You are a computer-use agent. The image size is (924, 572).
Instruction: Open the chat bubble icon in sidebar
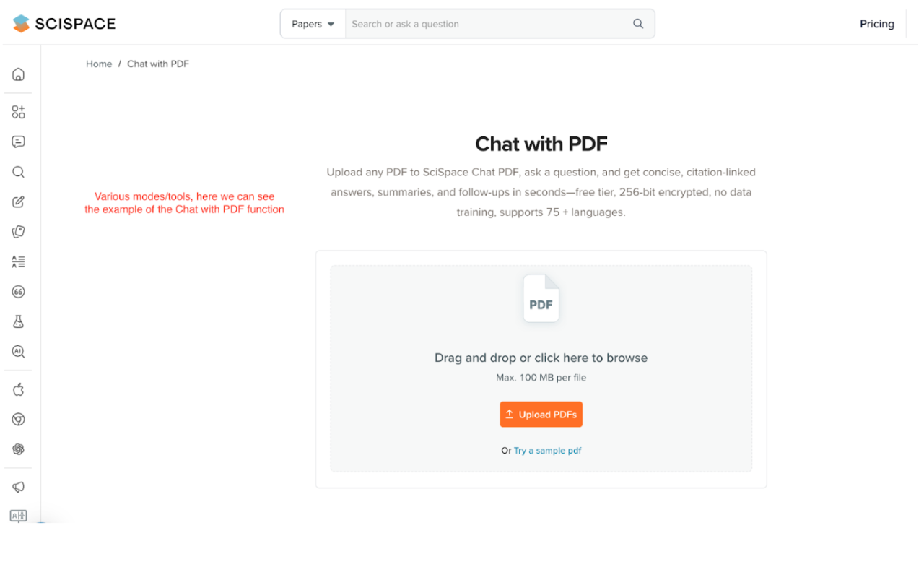click(19, 142)
